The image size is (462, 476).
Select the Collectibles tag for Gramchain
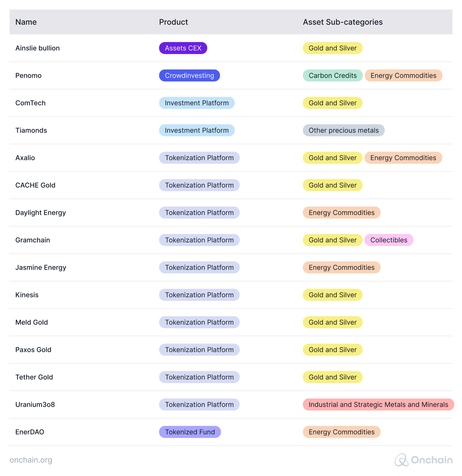click(388, 240)
